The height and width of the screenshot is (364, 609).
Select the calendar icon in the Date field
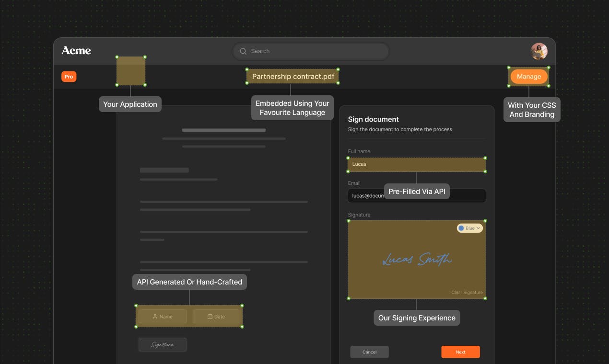point(210,317)
